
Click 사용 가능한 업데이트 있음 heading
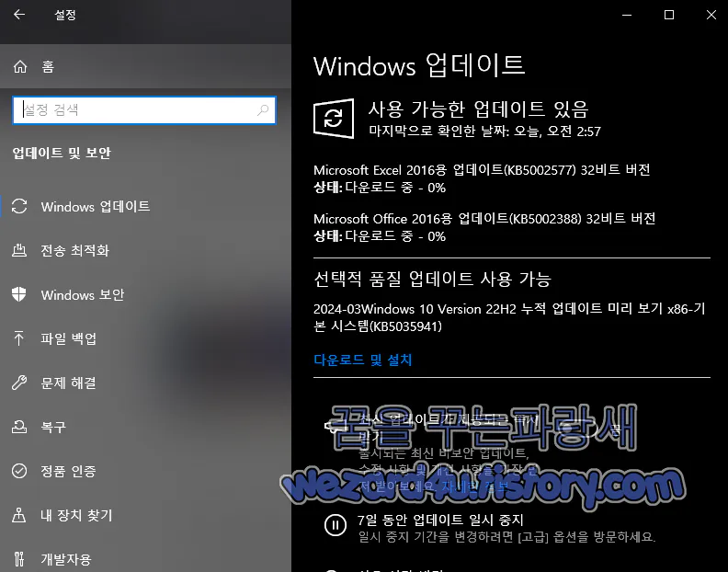coord(478,109)
